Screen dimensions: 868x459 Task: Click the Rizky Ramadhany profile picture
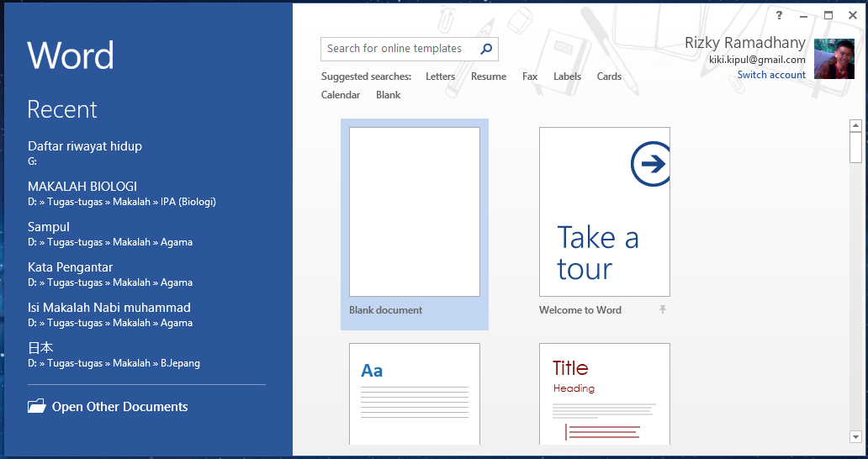click(x=834, y=59)
